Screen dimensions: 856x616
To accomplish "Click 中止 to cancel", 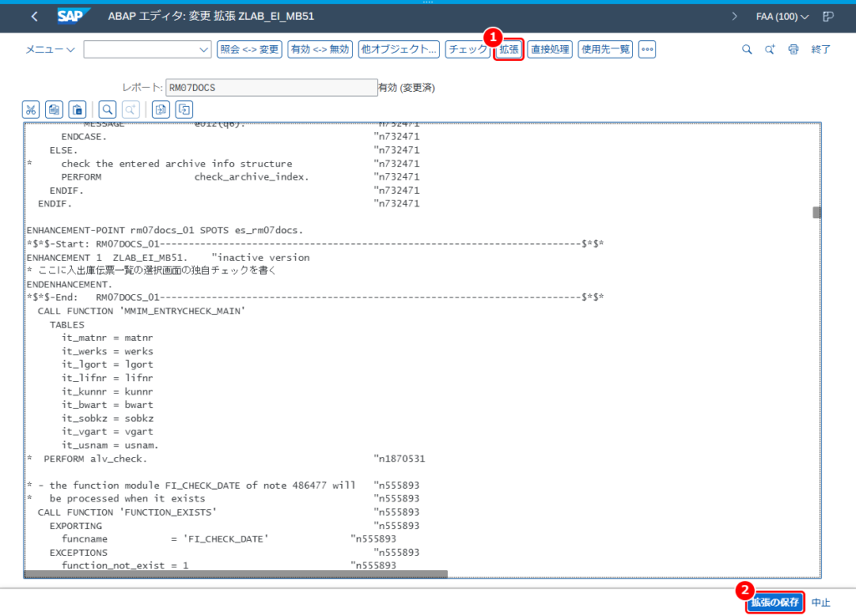I will pos(821,603).
